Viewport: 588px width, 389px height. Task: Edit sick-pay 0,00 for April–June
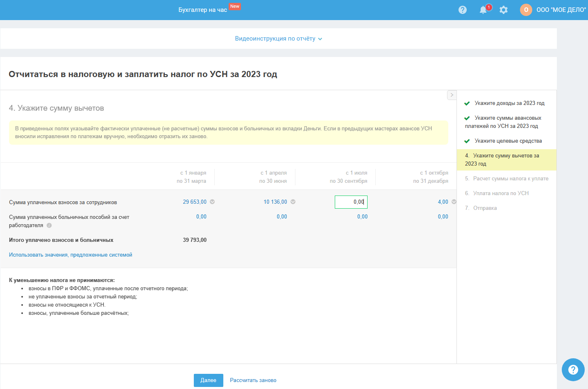click(x=282, y=217)
